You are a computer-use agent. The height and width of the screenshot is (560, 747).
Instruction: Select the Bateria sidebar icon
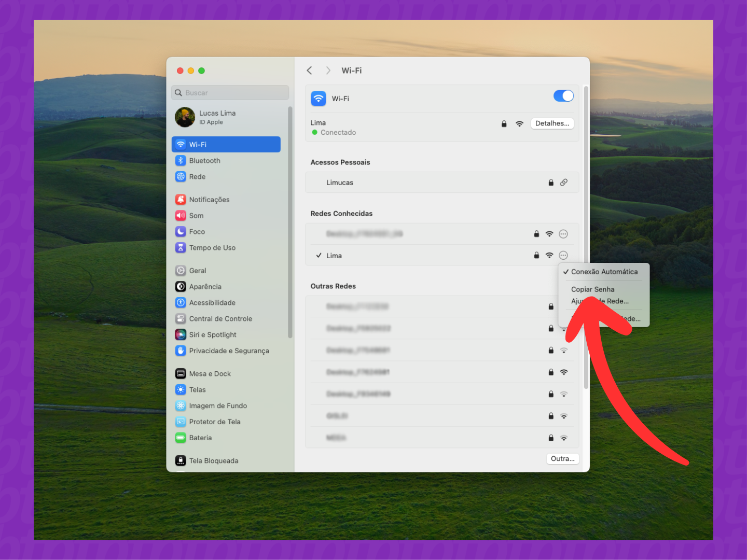[x=181, y=438]
